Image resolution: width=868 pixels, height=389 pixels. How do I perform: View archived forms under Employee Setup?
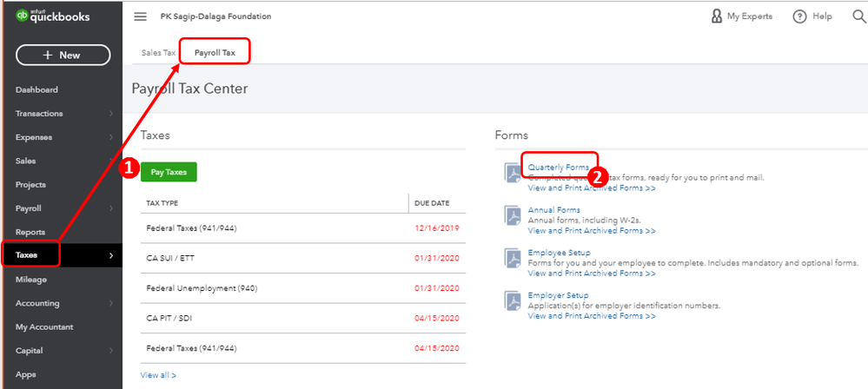tap(592, 274)
